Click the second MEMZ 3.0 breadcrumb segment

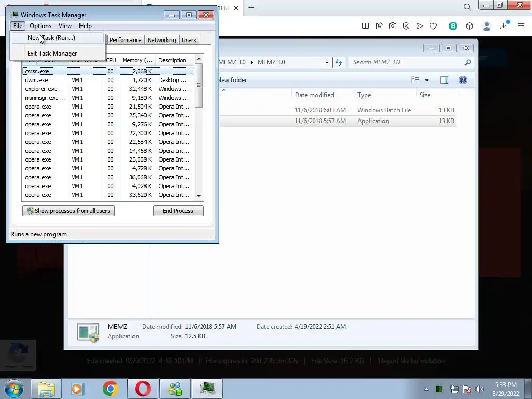271,62
